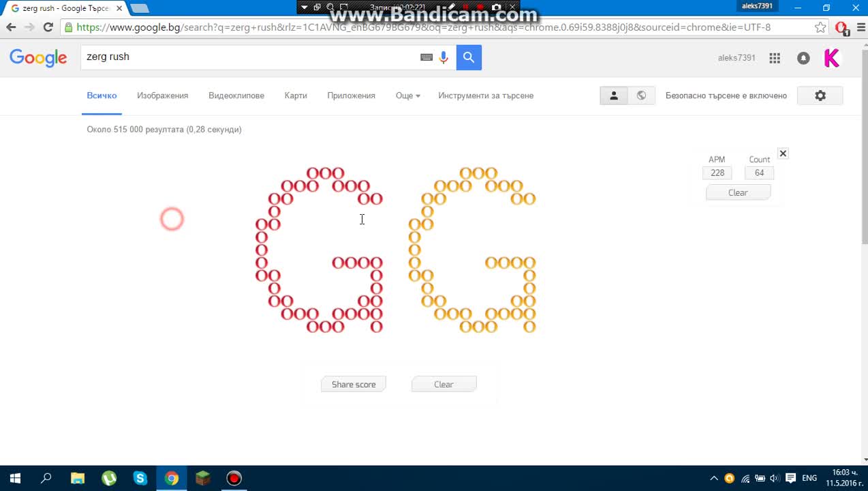Expand the Още dropdown menu

pos(407,95)
